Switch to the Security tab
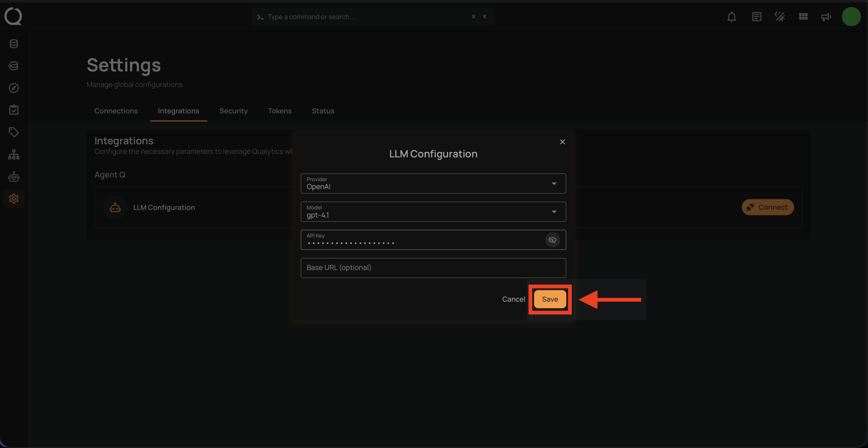 point(234,111)
